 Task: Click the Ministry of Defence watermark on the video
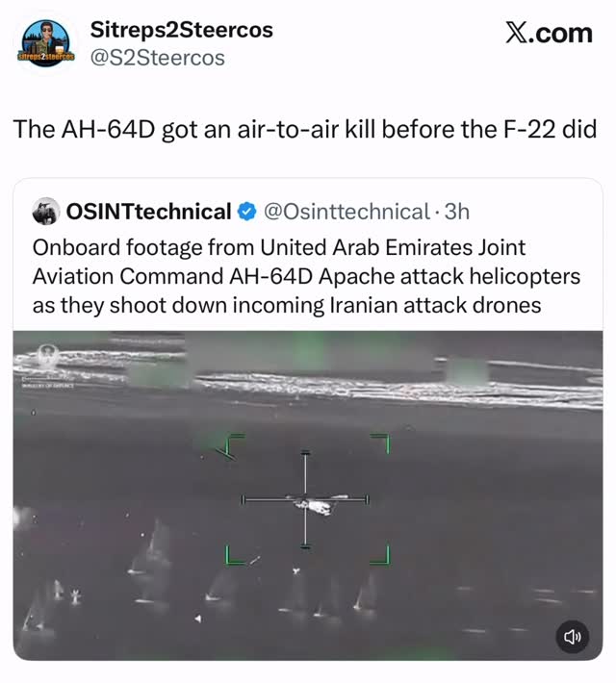(x=48, y=367)
